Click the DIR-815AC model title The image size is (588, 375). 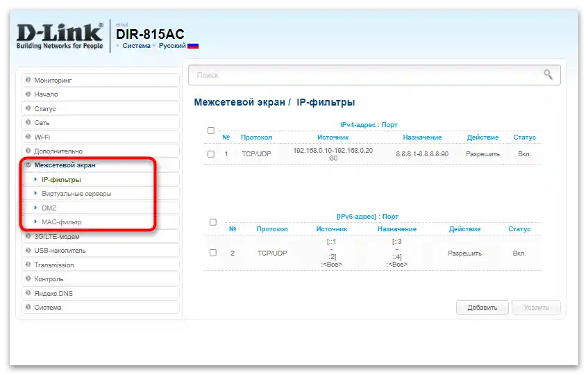click(x=150, y=34)
